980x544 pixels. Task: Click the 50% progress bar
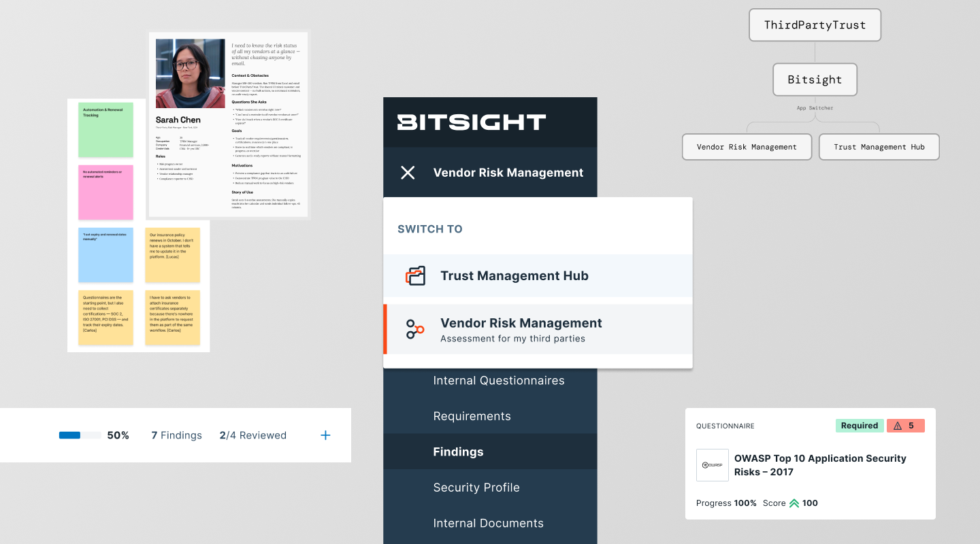[80, 435]
